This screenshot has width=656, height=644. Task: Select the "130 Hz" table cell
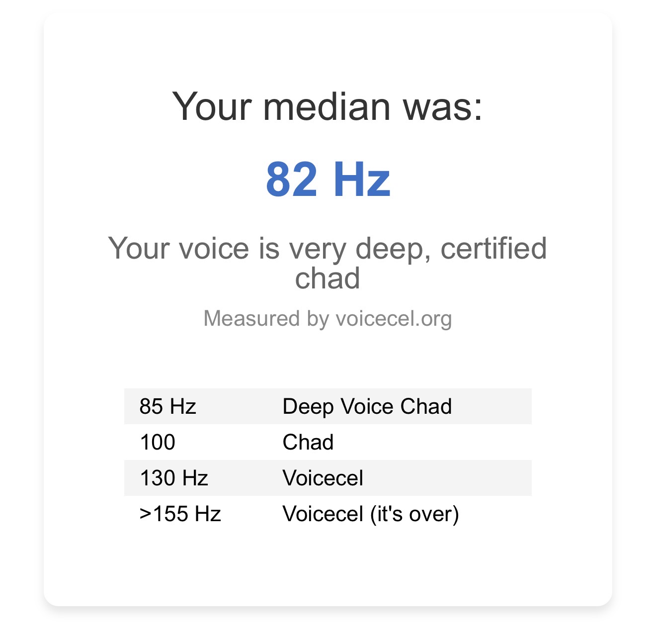tap(174, 478)
